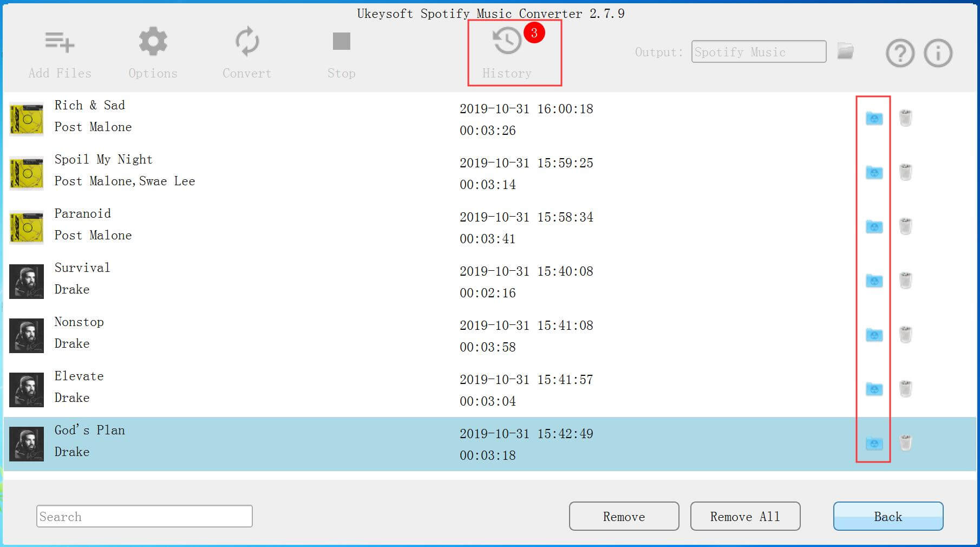Select the song title God's Plan
The height and width of the screenshot is (547, 980).
coord(90,430)
